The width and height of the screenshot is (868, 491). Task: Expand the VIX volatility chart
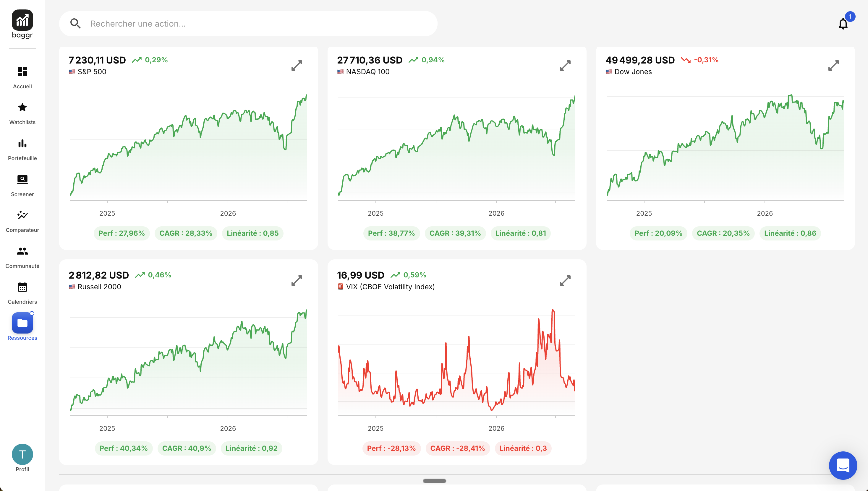[x=565, y=281]
